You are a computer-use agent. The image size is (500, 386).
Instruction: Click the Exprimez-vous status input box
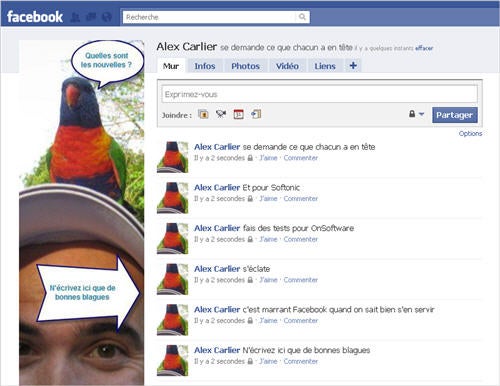click(x=319, y=94)
